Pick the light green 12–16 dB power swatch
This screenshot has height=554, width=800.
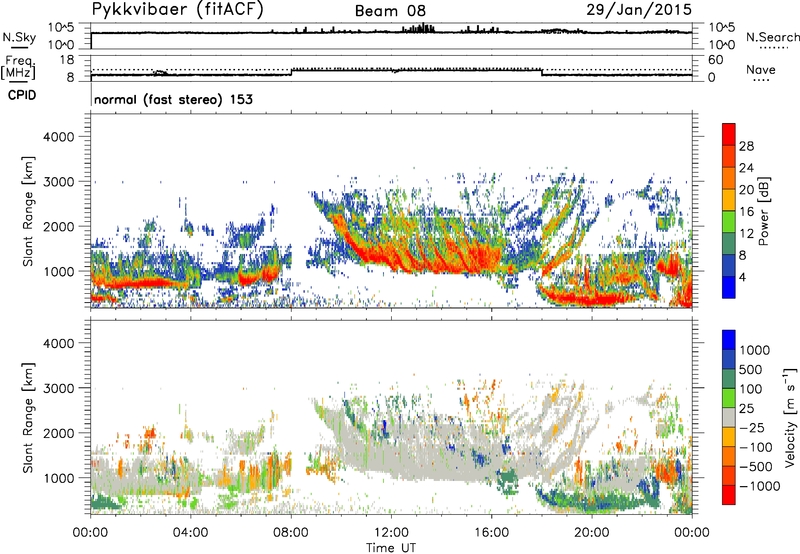[x=729, y=222]
